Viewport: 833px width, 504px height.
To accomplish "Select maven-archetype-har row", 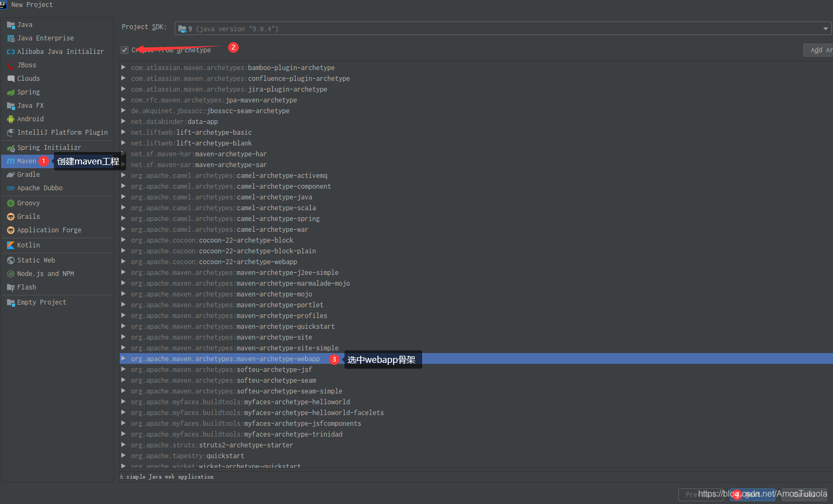I will (476, 154).
